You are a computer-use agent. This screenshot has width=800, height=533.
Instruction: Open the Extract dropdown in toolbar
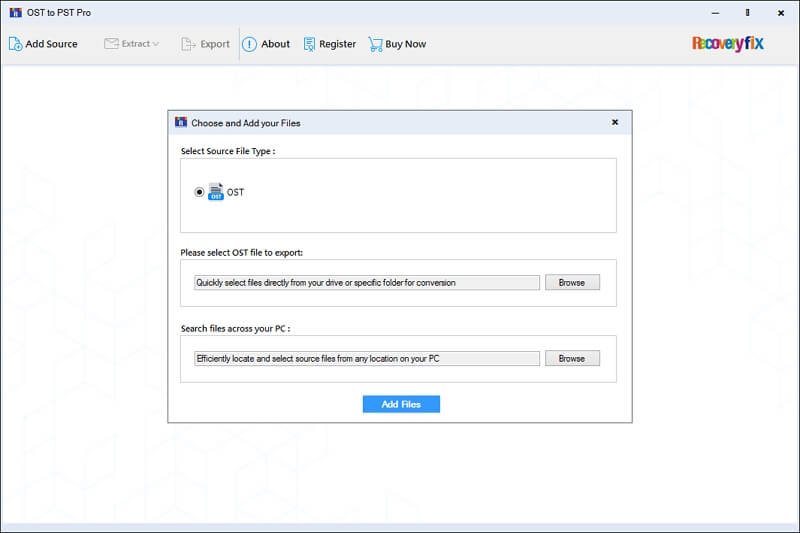tap(132, 44)
